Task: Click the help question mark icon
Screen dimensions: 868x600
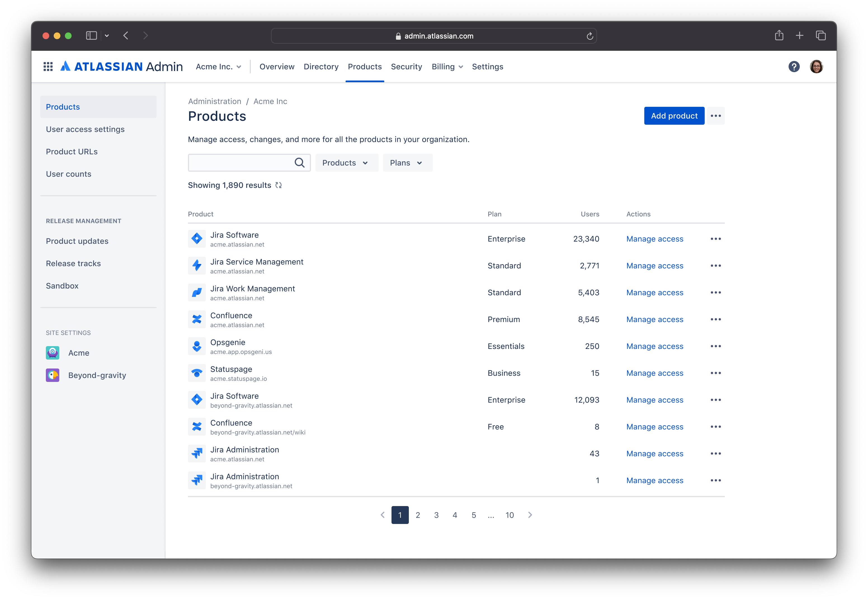Action: point(794,66)
